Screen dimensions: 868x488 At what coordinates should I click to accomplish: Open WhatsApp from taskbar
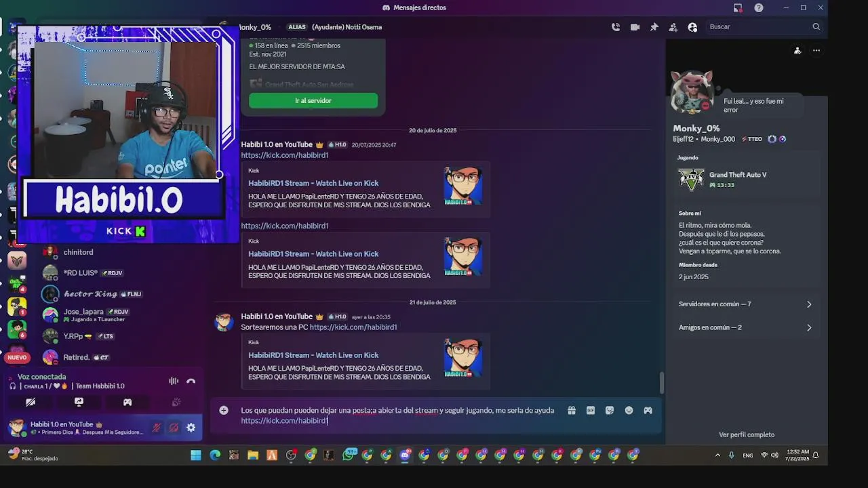(349, 455)
